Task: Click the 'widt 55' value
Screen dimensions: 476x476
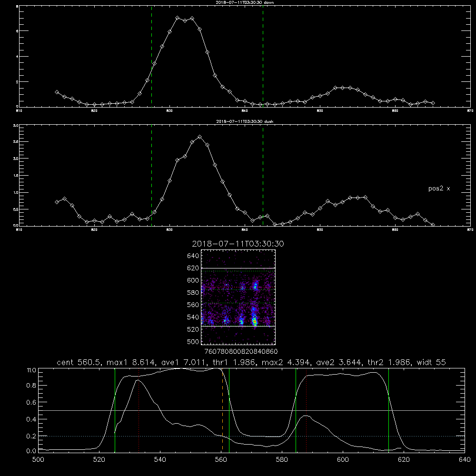Action: click(431, 362)
